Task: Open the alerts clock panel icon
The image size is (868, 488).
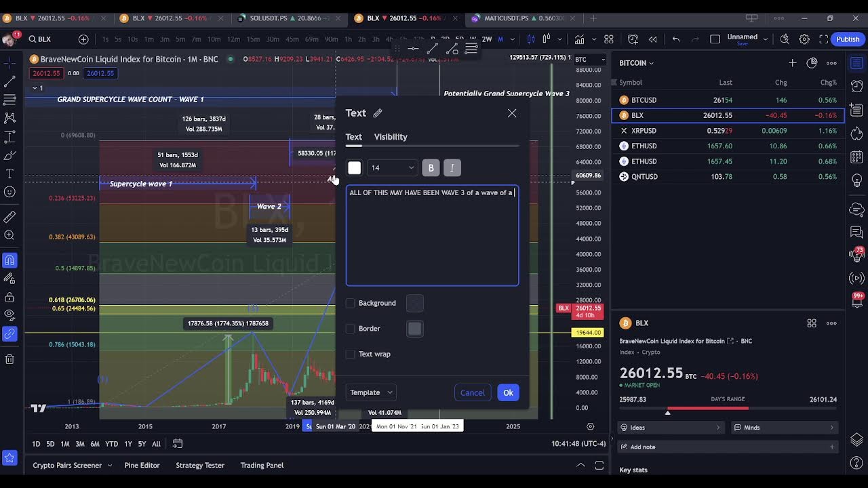Action: click(x=856, y=86)
